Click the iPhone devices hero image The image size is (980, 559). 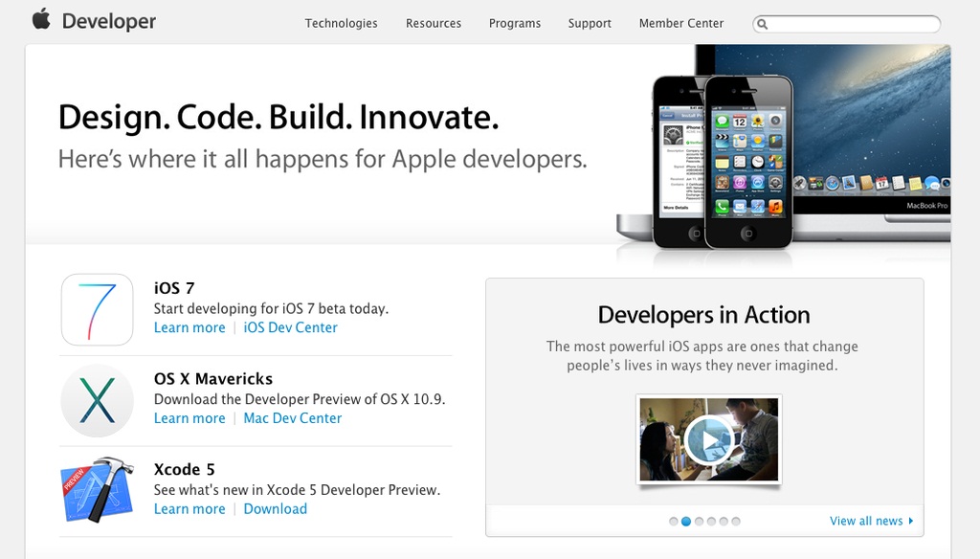point(723,161)
